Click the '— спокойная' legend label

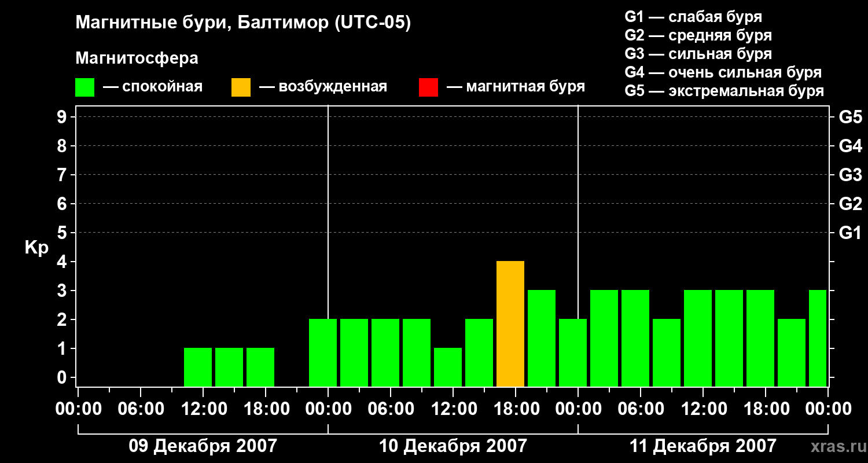[153, 87]
